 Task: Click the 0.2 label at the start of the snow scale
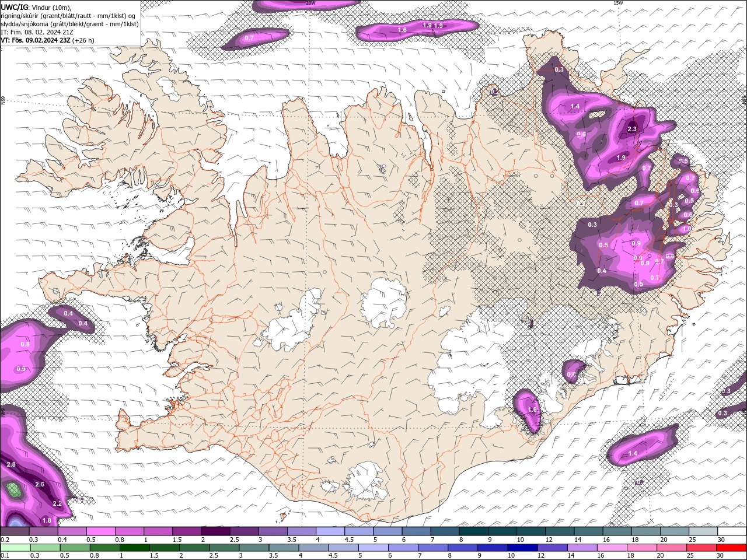pyautogui.click(x=4, y=540)
